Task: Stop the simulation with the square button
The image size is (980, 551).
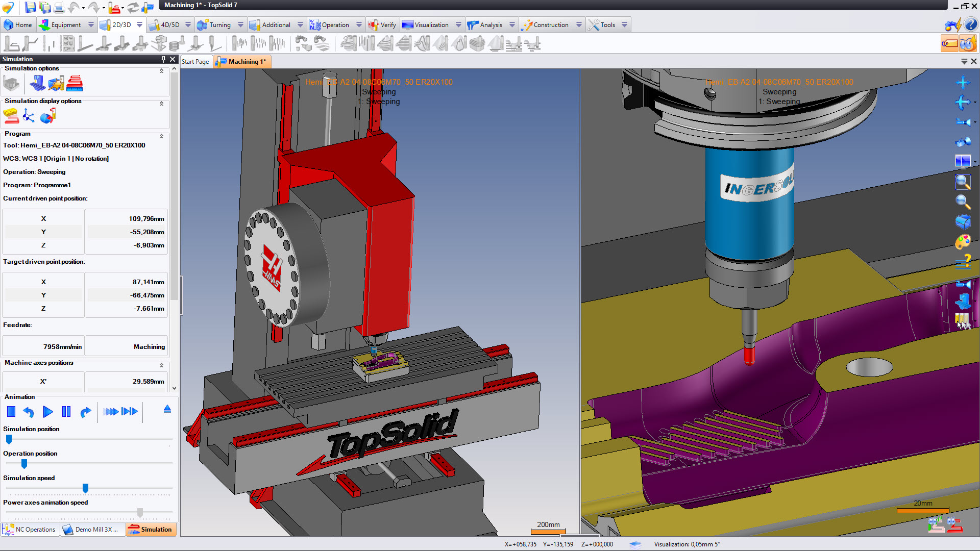Action: coord(11,412)
